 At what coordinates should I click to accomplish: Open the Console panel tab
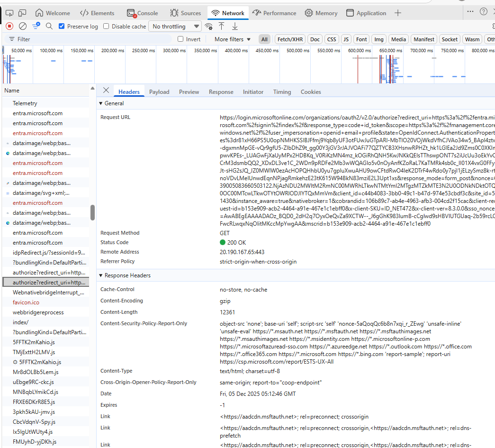[x=144, y=13]
